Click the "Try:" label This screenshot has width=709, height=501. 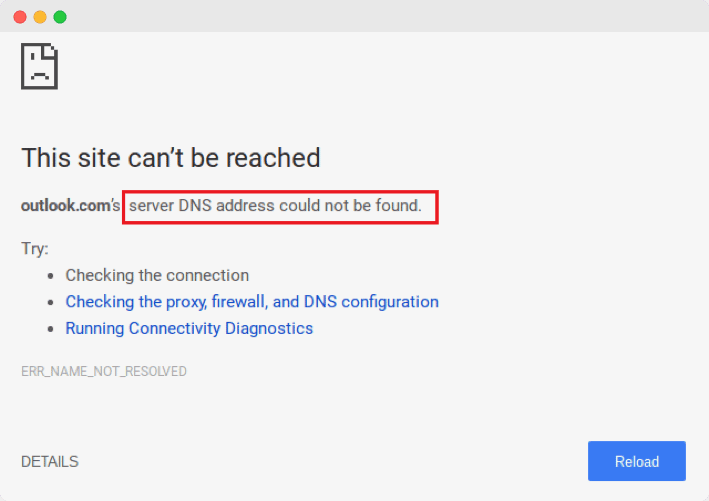[35, 249]
